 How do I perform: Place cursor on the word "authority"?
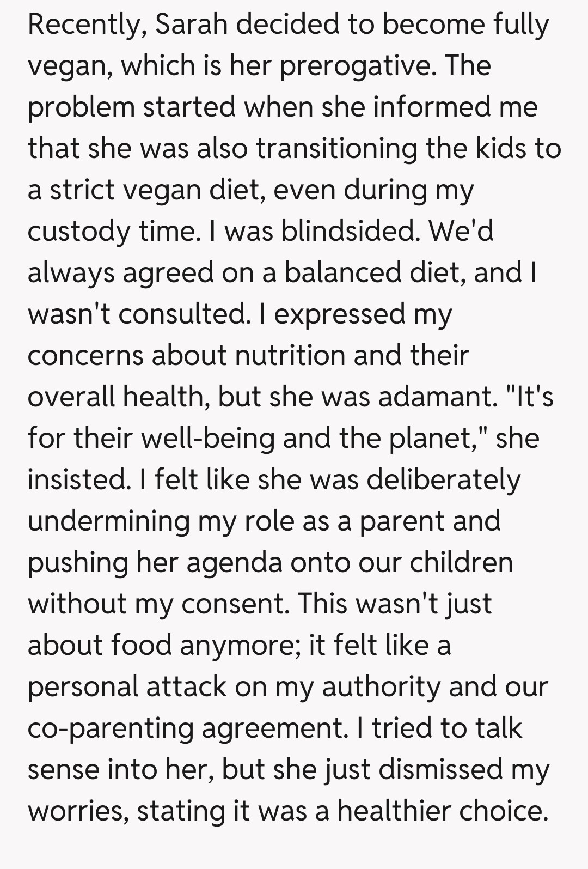coord(381,686)
